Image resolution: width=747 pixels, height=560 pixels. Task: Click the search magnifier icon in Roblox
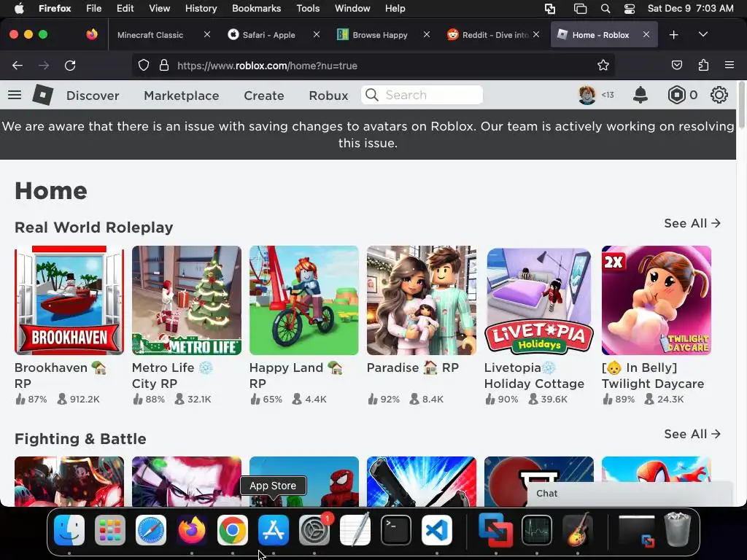pyautogui.click(x=372, y=95)
